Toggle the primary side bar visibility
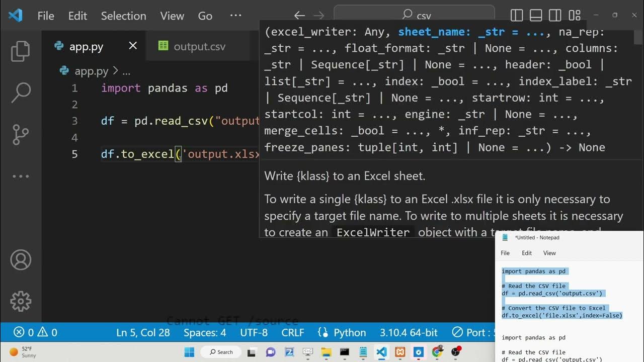 pyautogui.click(x=517, y=16)
